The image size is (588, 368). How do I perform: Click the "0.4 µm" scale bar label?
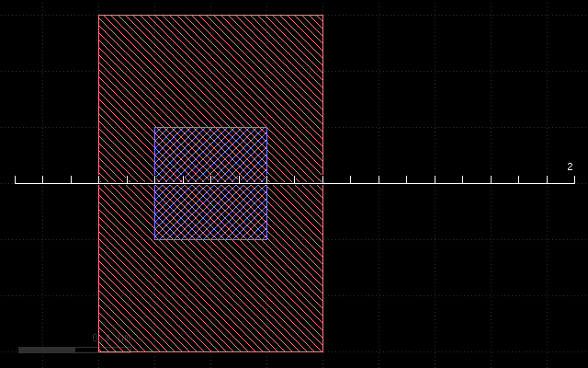(x=111, y=338)
